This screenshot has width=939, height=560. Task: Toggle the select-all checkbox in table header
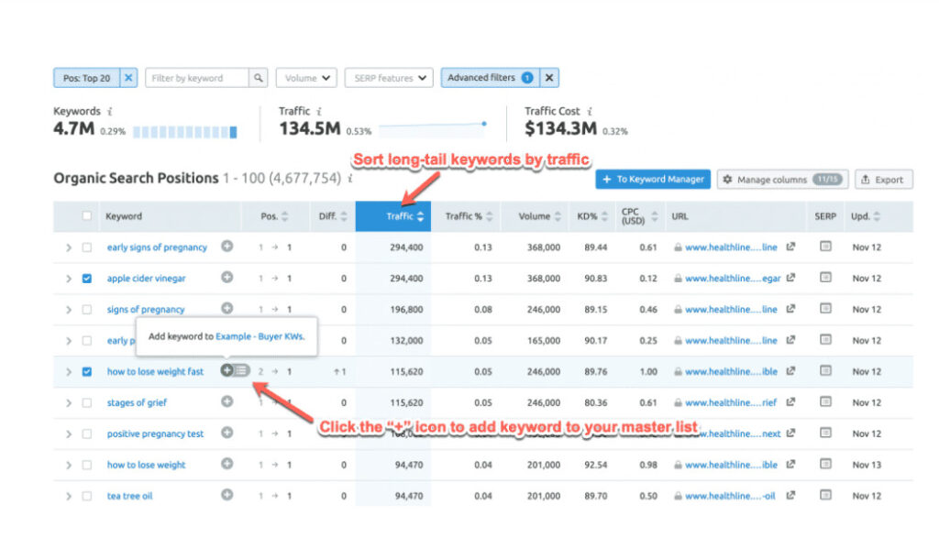coord(87,216)
